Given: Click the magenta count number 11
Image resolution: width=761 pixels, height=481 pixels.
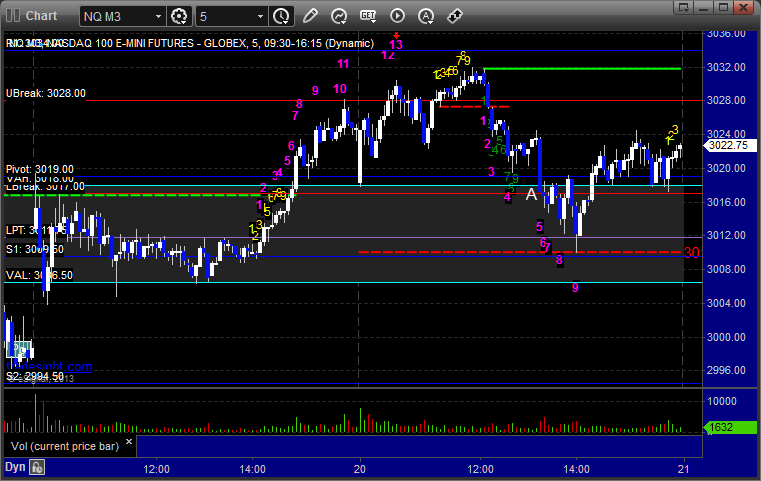Looking at the screenshot, I should coord(343,64).
